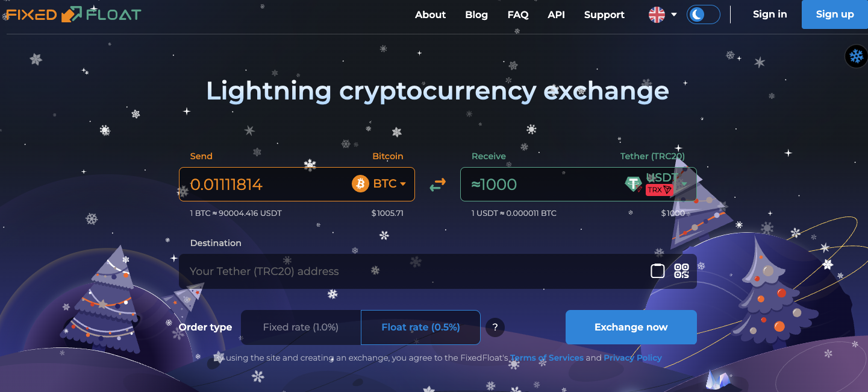Click the Tether coin icon in Receive field
This screenshot has height=392, width=868.
tap(633, 184)
